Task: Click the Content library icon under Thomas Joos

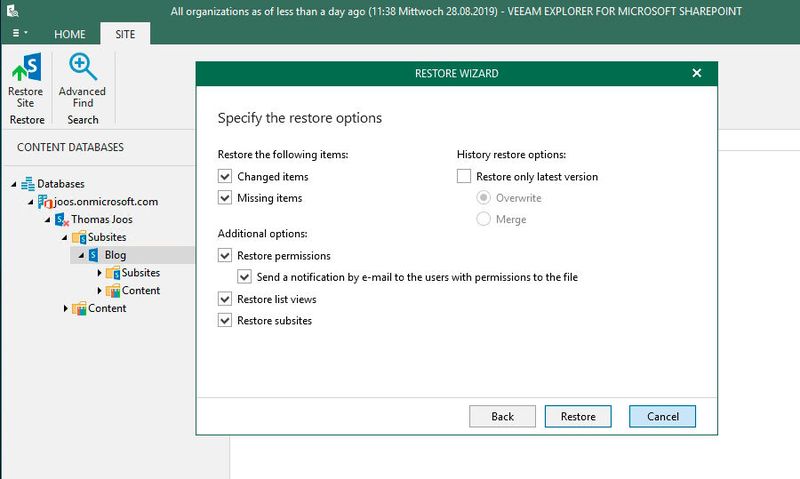Action: click(79, 309)
